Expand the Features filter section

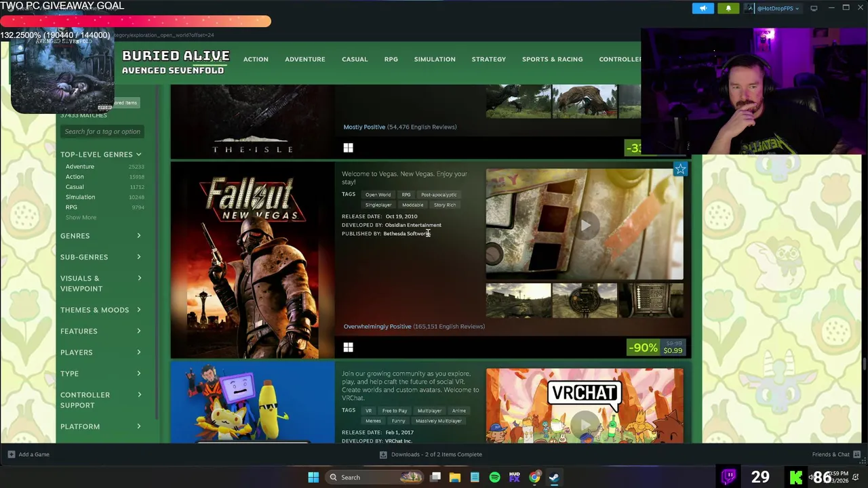100,331
